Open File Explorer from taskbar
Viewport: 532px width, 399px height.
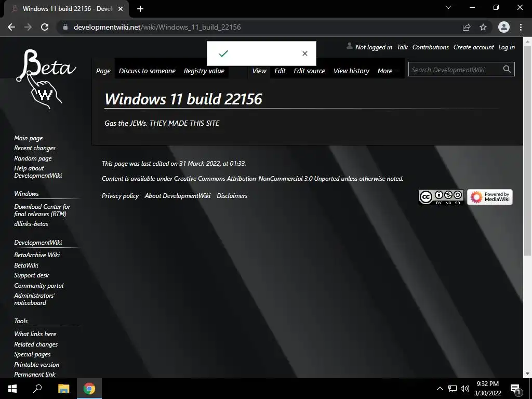pos(63,389)
